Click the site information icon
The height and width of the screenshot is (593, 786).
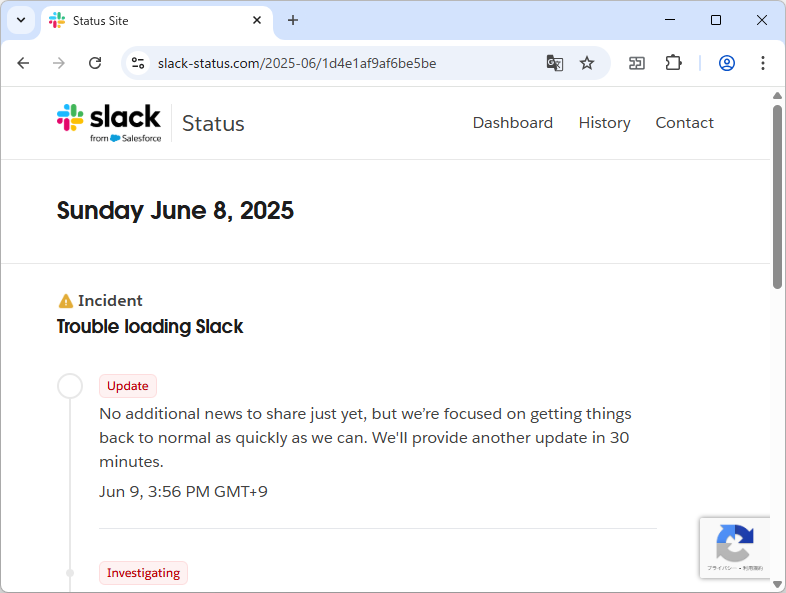point(139,63)
